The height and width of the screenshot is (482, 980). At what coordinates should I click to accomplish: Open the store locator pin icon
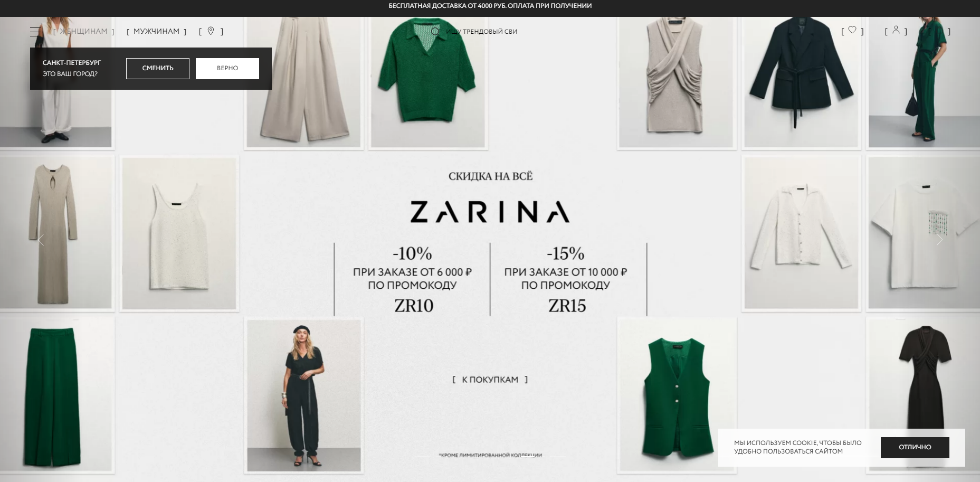tap(211, 31)
